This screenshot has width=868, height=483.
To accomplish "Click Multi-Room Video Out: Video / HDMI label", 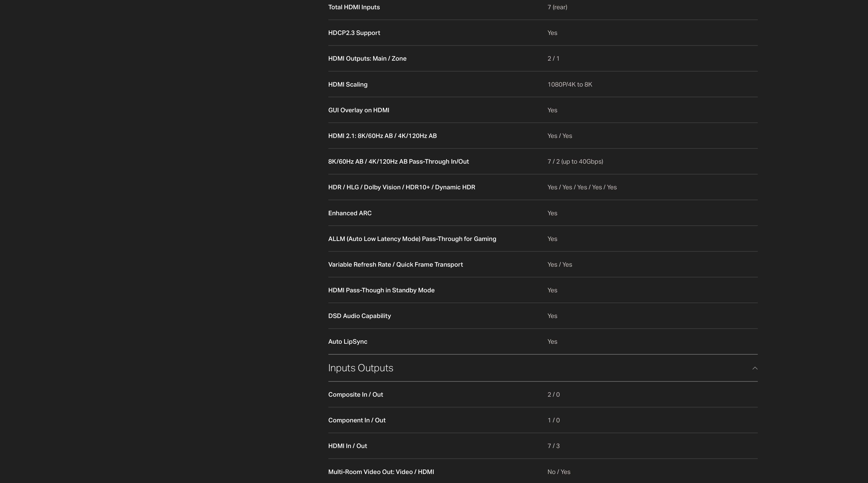I will (x=381, y=472).
